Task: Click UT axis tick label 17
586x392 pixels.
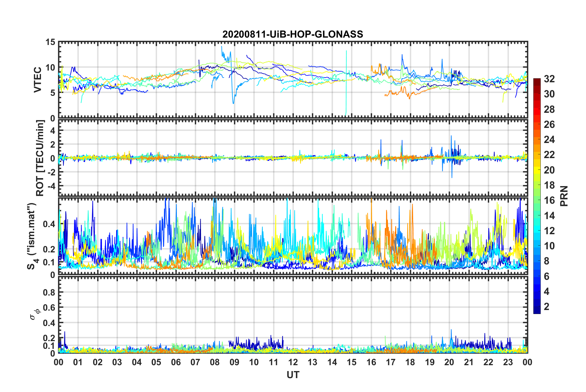Action: click(x=391, y=362)
